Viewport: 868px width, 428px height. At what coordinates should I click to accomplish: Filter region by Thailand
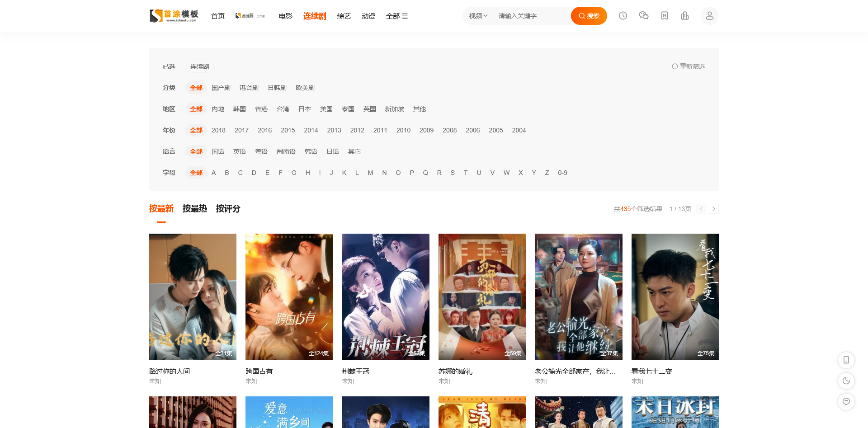348,109
